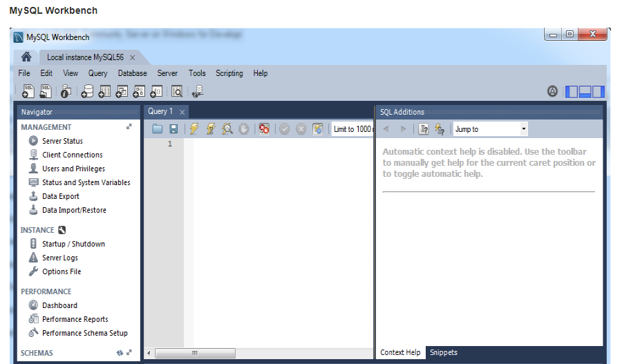Image resolution: width=631 pixels, height=364 pixels.
Task: Close the Local instance MySQL56 tab
Action: [x=133, y=58]
